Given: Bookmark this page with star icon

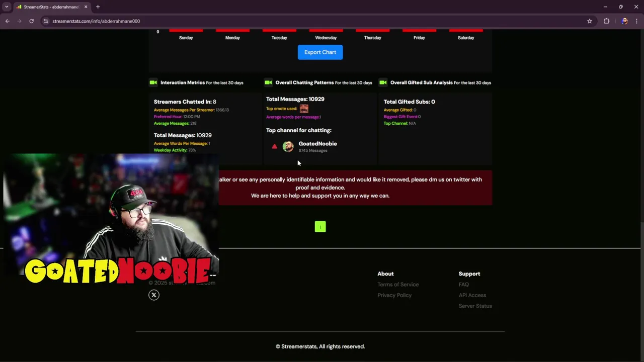Looking at the screenshot, I should [x=589, y=21].
